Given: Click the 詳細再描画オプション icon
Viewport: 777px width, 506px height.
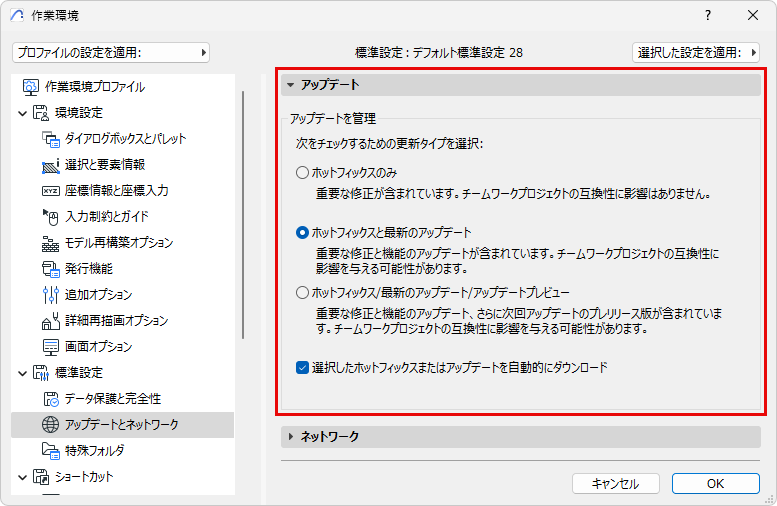Looking at the screenshot, I should 51,321.
